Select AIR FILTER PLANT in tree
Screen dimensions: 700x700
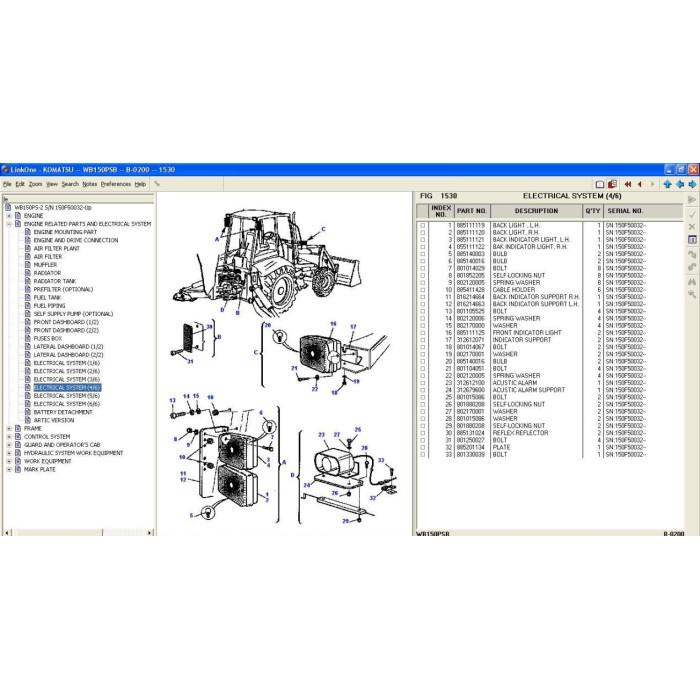point(57,248)
